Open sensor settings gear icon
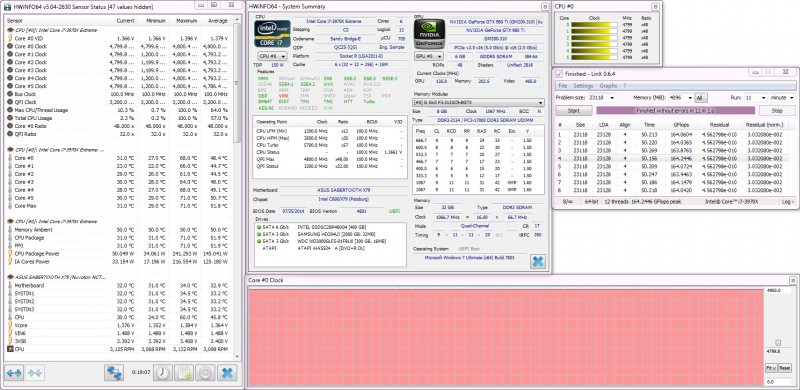Viewport: 800px width, 390px height. (x=205, y=373)
